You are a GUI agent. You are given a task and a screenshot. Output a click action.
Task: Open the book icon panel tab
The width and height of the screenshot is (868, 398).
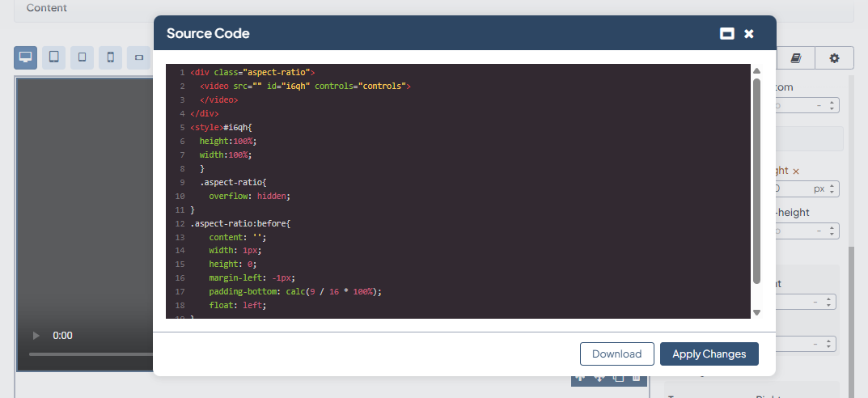pos(795,58)
